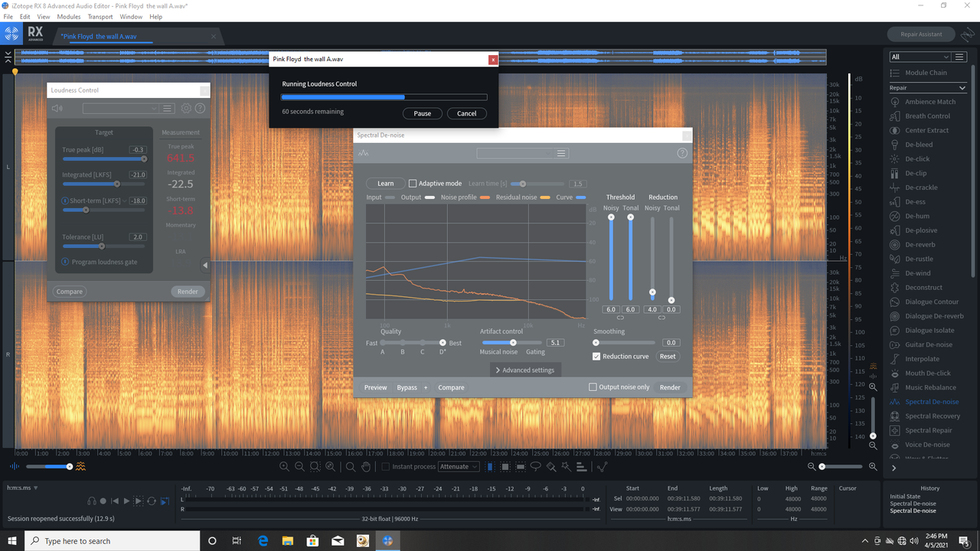Viewport: 980px width, 551px height.
Task: Open the All module filter dropdown
Action: click(920, 57)
